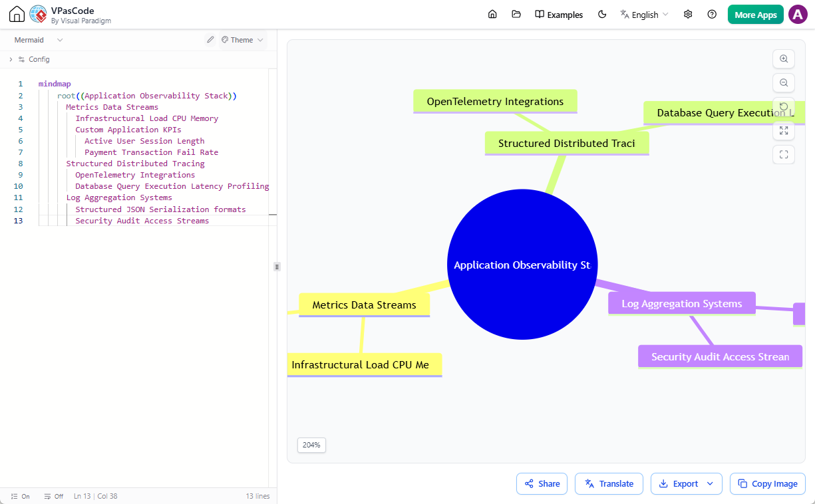This screenshot has width=815, height=504.
Task: Select the Structured Distributed Tracing node
Action: pyautogui.click(x=567, y=144)
